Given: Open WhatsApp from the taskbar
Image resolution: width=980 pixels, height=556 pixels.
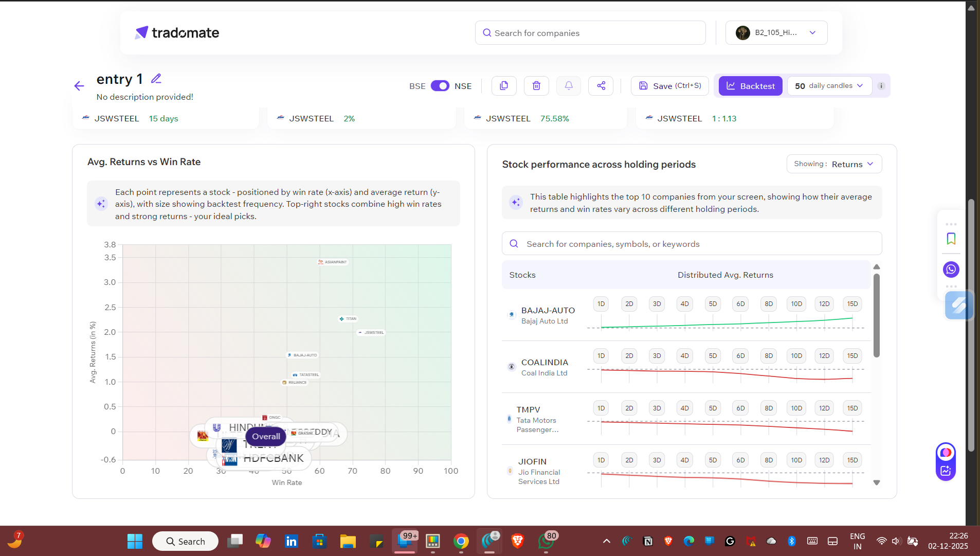Looking at the screenshot, I should (x=546, y=541).
